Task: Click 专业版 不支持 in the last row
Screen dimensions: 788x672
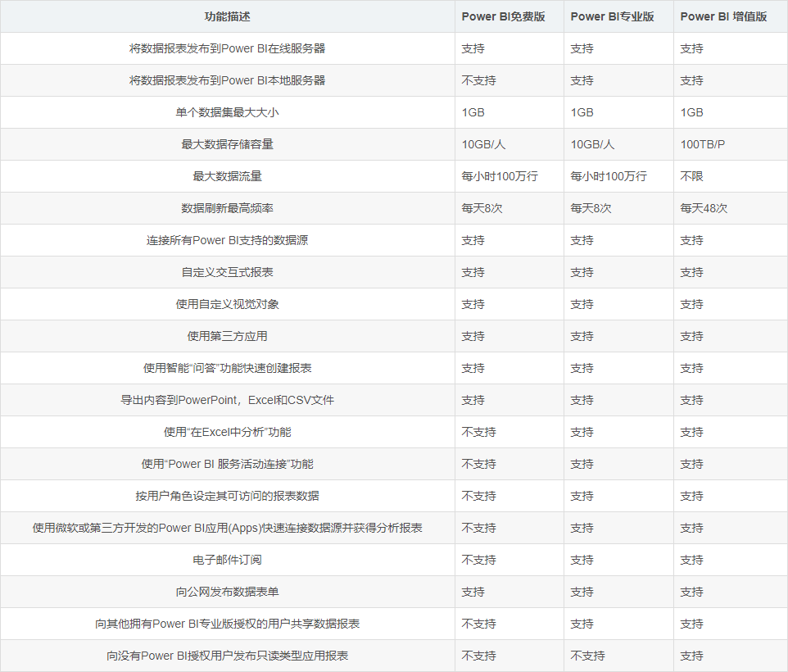Action: [588, 656]
